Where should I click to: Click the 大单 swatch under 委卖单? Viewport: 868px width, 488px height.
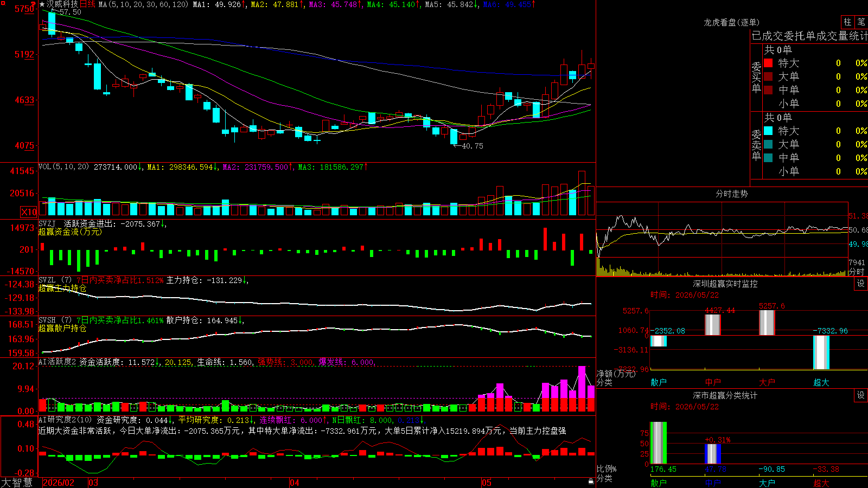point(768,144)
